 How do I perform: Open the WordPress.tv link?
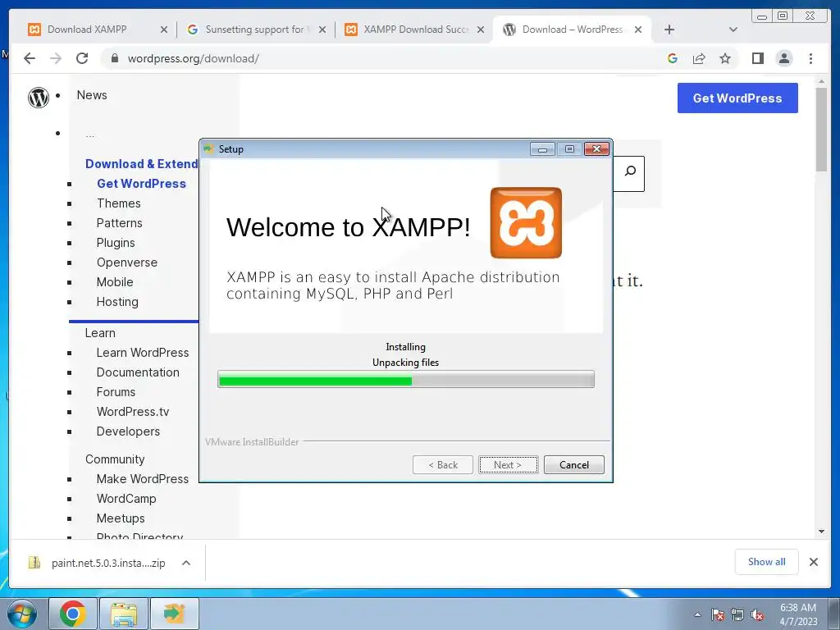(x=133, y=412)
